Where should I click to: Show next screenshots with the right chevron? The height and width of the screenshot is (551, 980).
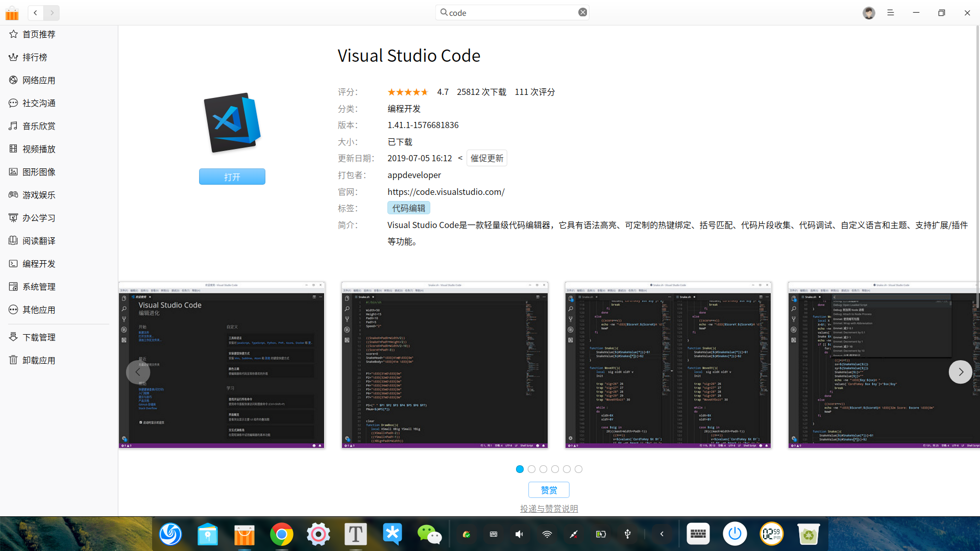(961, 372)
